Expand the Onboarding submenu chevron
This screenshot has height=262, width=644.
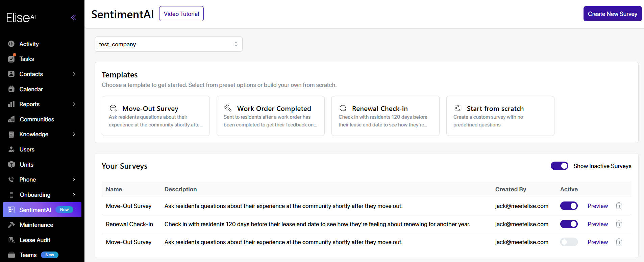tap(74, 195)
